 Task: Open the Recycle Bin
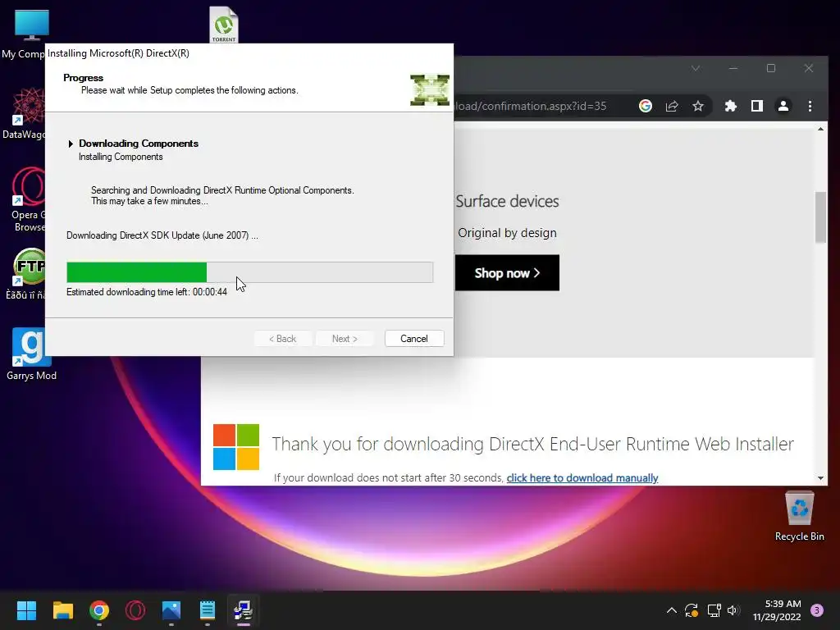[x=799, y=517]
